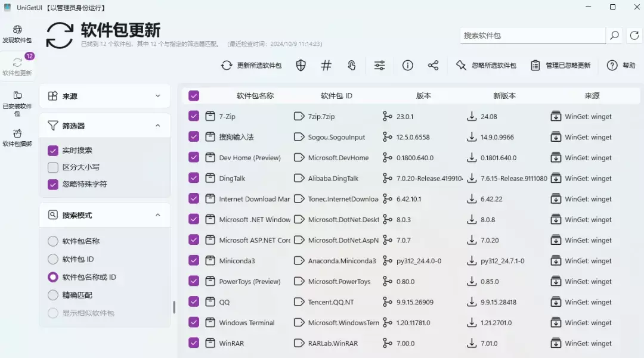Click version 12.5.0.6558 of Sogou input
Screen dimensions: 644x358
(413, 137)
